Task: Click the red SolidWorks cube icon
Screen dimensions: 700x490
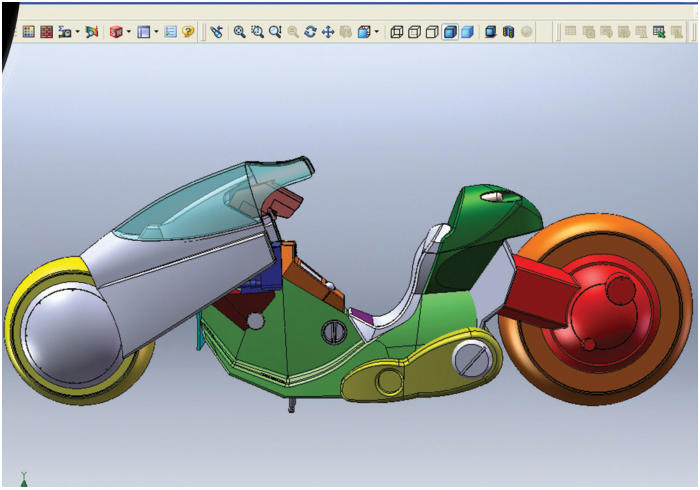Action: tap(116, 32)
